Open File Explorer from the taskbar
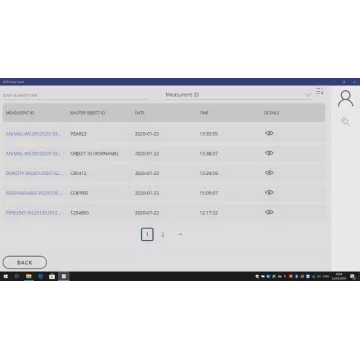The image size is (360, 360). tap(29, 276)
